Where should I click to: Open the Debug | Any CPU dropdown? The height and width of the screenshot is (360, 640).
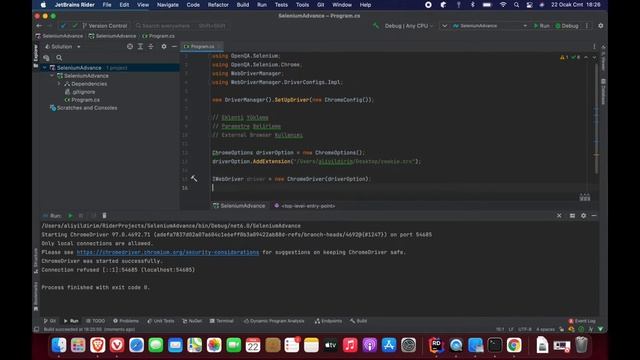point(409,26)
